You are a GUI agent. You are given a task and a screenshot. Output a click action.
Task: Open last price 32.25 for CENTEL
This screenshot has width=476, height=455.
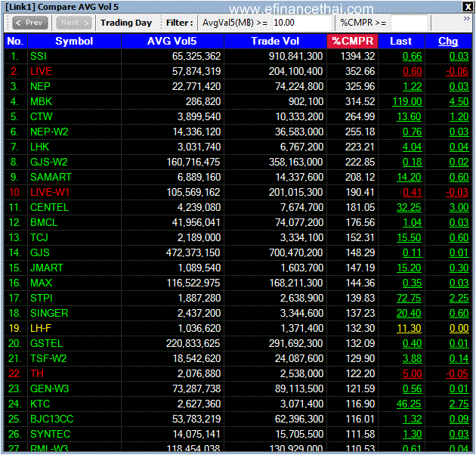(x=409, y=207)
